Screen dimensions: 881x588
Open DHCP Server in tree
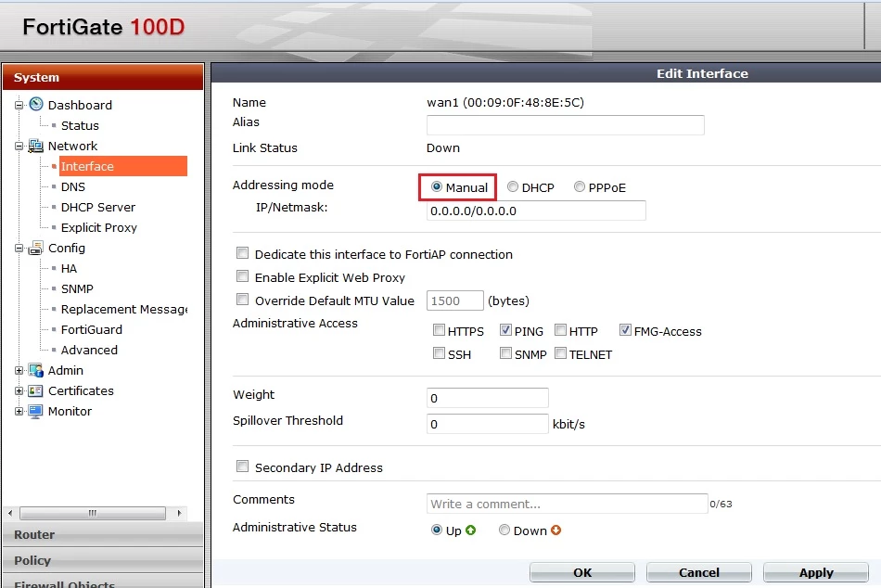(98, 207)
